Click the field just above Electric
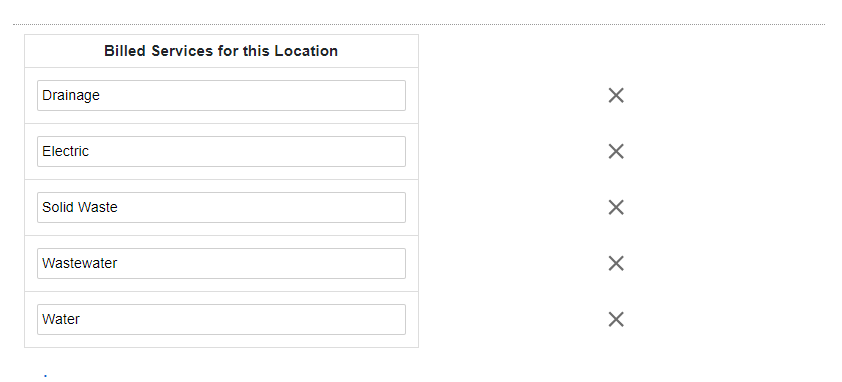 point(221,96)
